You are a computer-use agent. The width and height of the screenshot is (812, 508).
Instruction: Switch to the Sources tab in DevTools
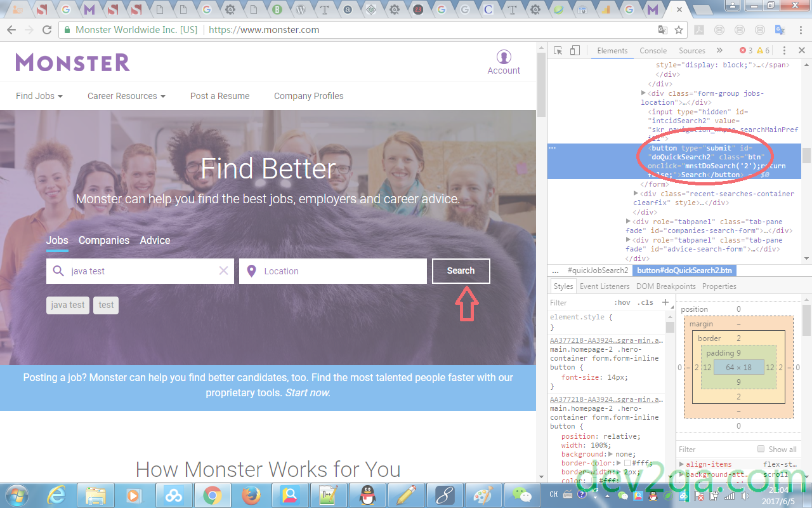click(692, 50)
